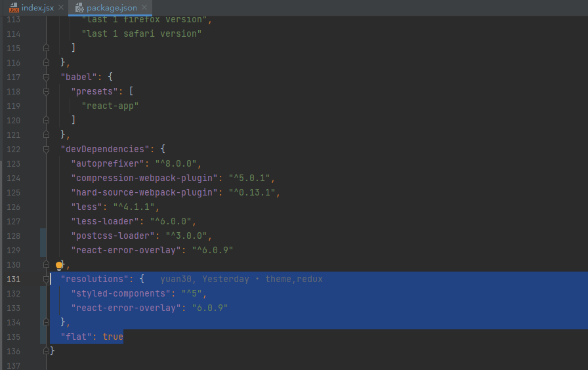Click the true value on line 135

click(113, 337)
